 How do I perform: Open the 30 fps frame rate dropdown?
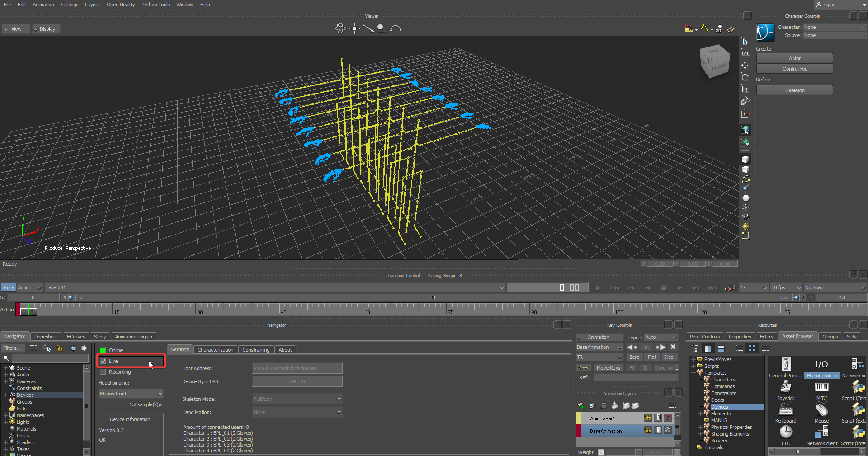tap(786, 287)
